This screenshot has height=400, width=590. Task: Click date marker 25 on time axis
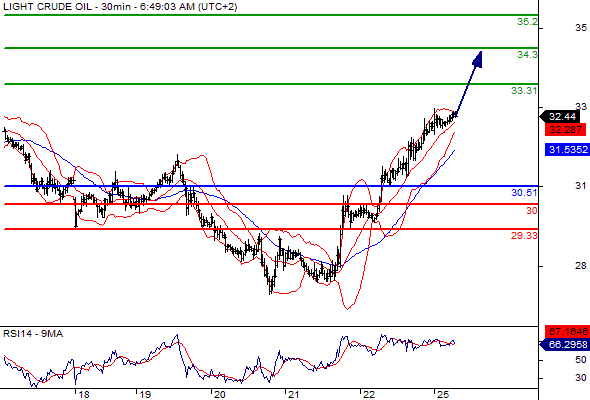coord(443,394)
